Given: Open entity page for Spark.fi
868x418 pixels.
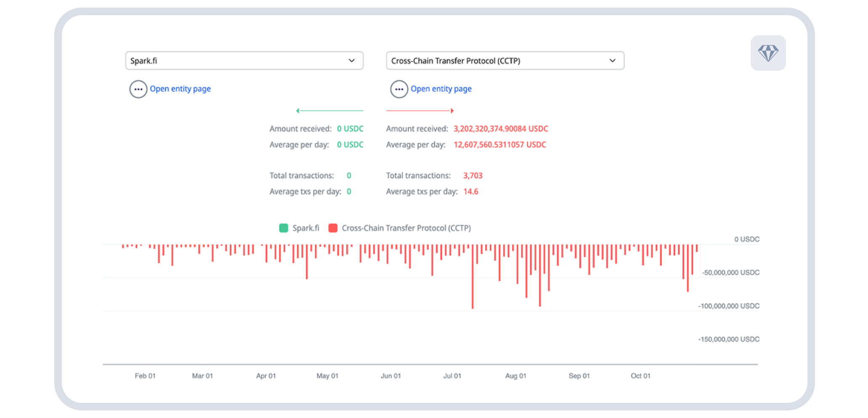Looking at the screenshot, I should (180, 89).
